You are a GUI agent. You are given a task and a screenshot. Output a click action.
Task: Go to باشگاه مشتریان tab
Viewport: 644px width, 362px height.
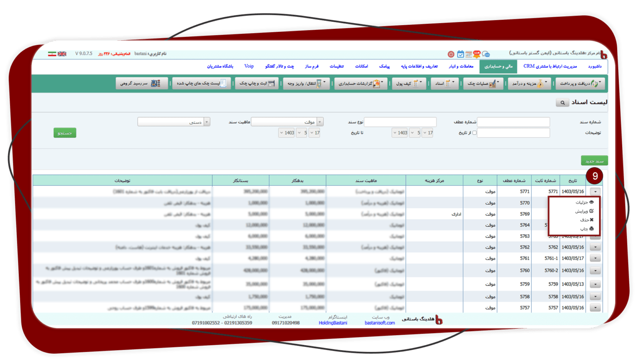point(220,67)
